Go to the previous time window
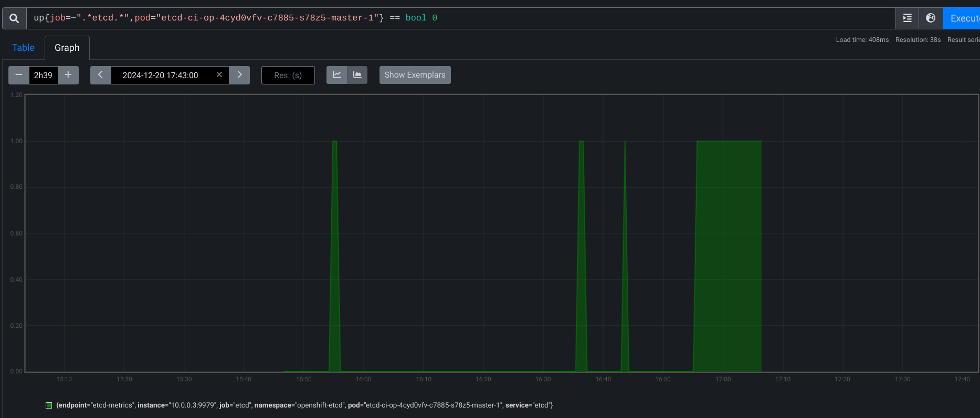 click(100, 75)
